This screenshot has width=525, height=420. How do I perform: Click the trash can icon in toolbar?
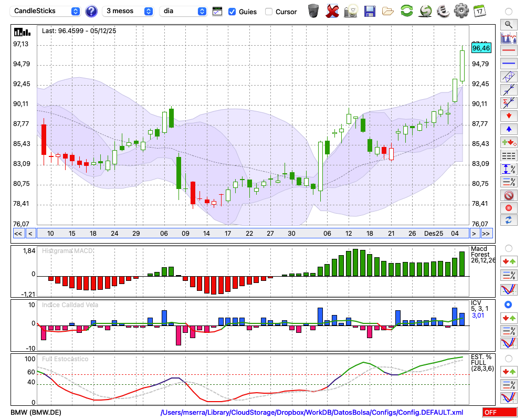(x=313, y=11)
